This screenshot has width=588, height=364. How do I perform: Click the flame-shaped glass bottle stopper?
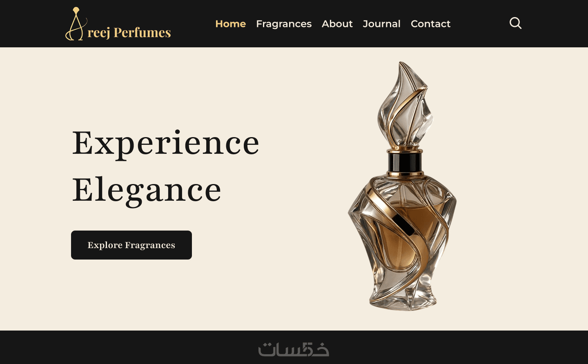tap(404, 105)
